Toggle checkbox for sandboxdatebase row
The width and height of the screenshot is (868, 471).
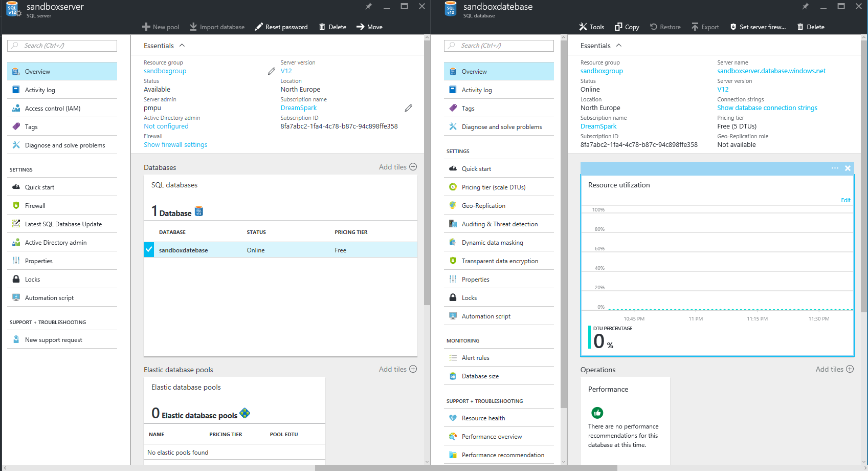pos(149,250)
